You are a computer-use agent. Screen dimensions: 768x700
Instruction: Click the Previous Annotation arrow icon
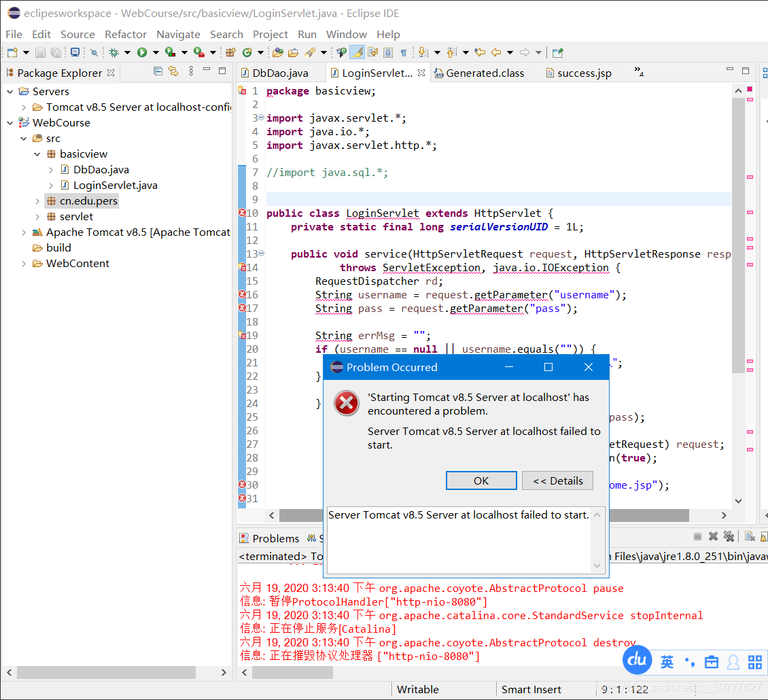[x=452, y=52]
